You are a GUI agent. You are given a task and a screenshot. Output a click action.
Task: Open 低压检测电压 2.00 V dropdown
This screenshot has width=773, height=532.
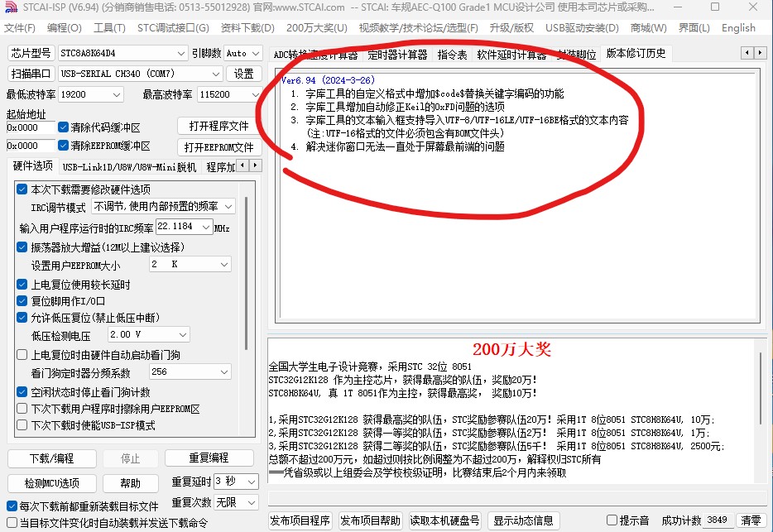(x=149, y=335)
